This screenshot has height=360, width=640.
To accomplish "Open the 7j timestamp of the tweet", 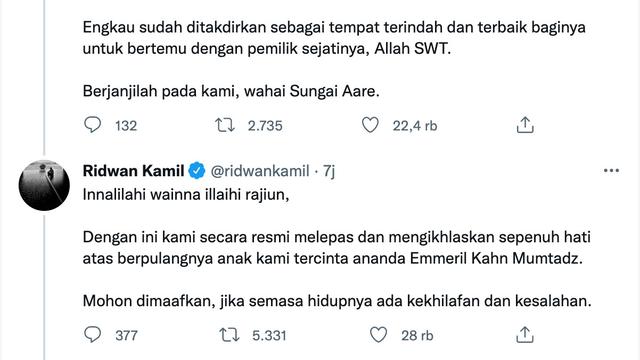I will point(329,171).
